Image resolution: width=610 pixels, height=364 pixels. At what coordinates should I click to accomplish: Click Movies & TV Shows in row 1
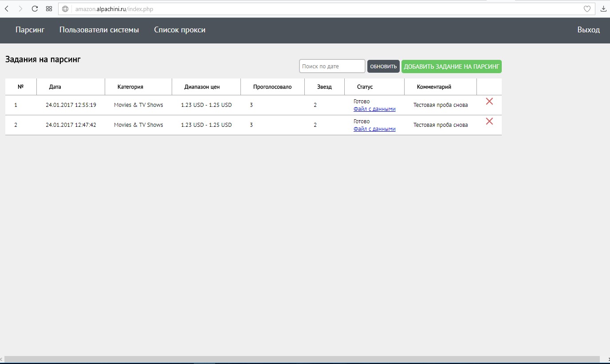(x=138, y=105)
